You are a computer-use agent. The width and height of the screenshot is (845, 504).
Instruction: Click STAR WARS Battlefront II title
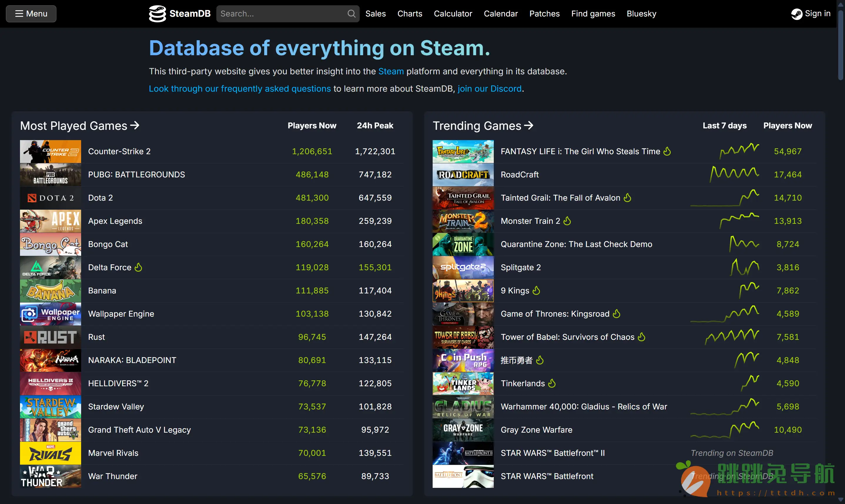pos(553,453)
